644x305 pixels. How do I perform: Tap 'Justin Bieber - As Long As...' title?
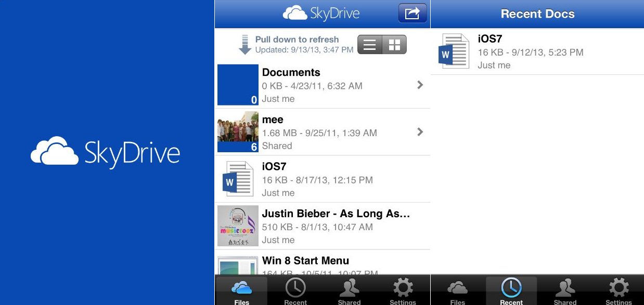click(336, 214)
